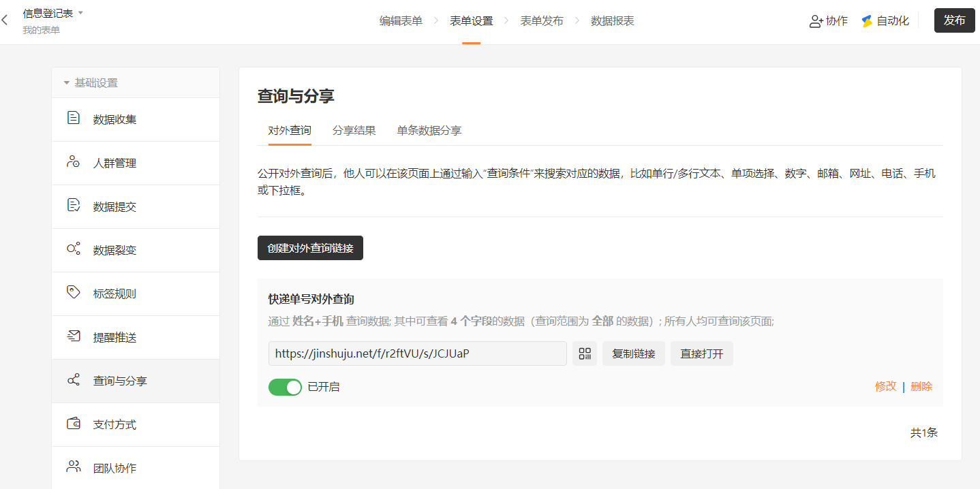Click the 共1条 count text
980x489 pixels.
(x=924, y=432)
